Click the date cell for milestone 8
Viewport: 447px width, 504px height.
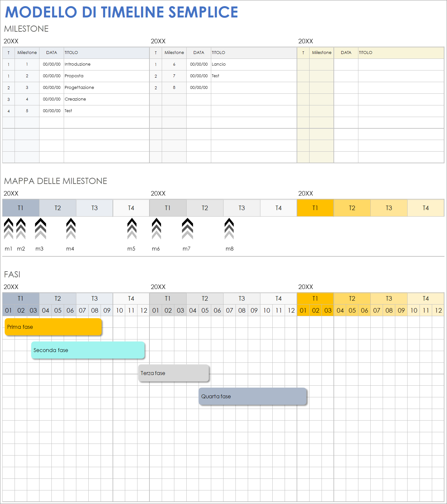click(199, 88)
